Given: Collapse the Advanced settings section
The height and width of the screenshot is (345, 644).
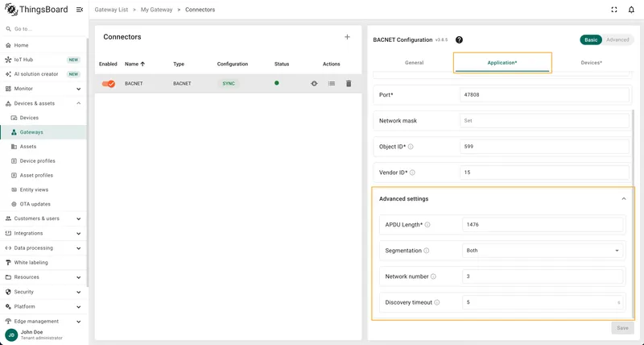Looking at the screenshot, I should point(623,199).
